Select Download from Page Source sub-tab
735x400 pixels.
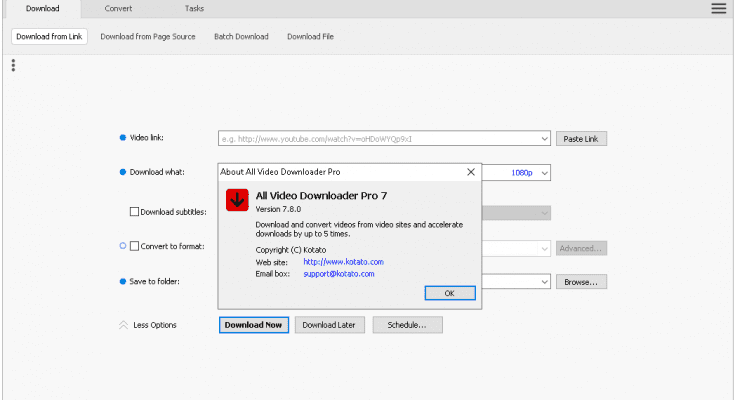[148, 37]
